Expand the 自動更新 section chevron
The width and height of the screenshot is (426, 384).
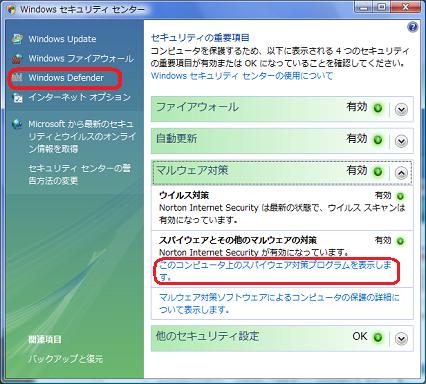tap(401, 141)
